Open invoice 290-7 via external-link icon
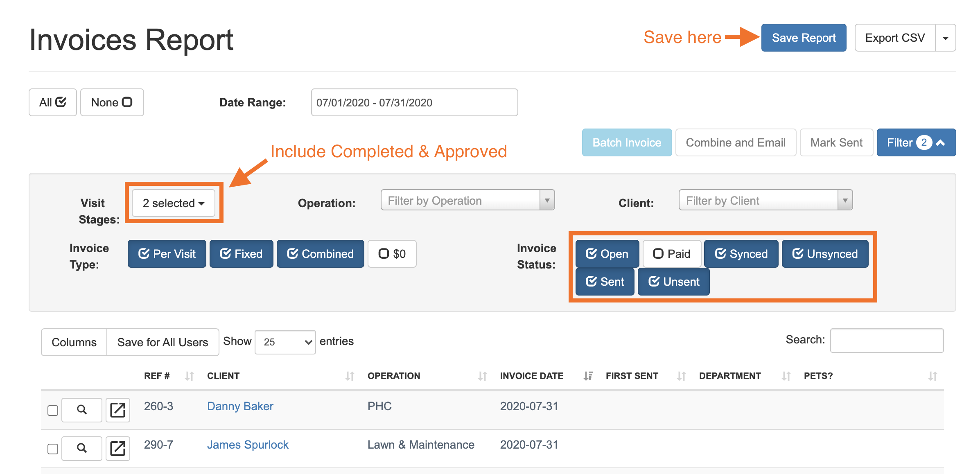This screenshot has width=980, height=474. (117, 448)
